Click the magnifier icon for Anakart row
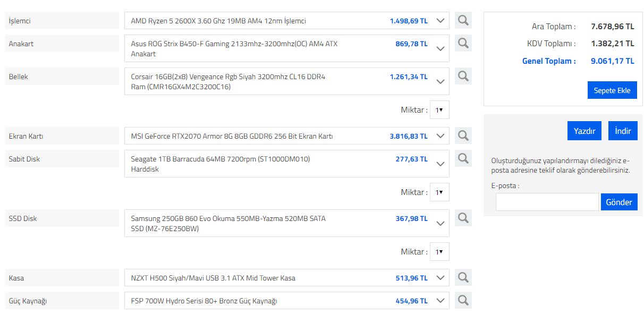The height and width of the screenshot is (314, 644). click(x=463, y=43)
